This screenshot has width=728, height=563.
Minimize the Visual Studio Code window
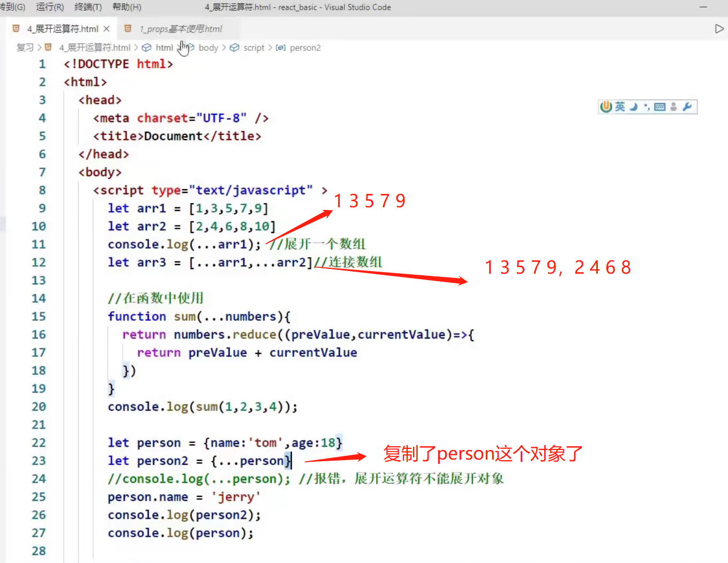coord(703,7)
